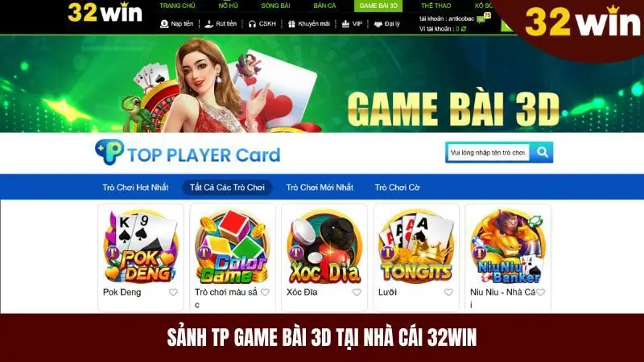Select Trò Chơi Mới Nhất tab
This screenshot has width=644, height=362.
tap(320, 187)
